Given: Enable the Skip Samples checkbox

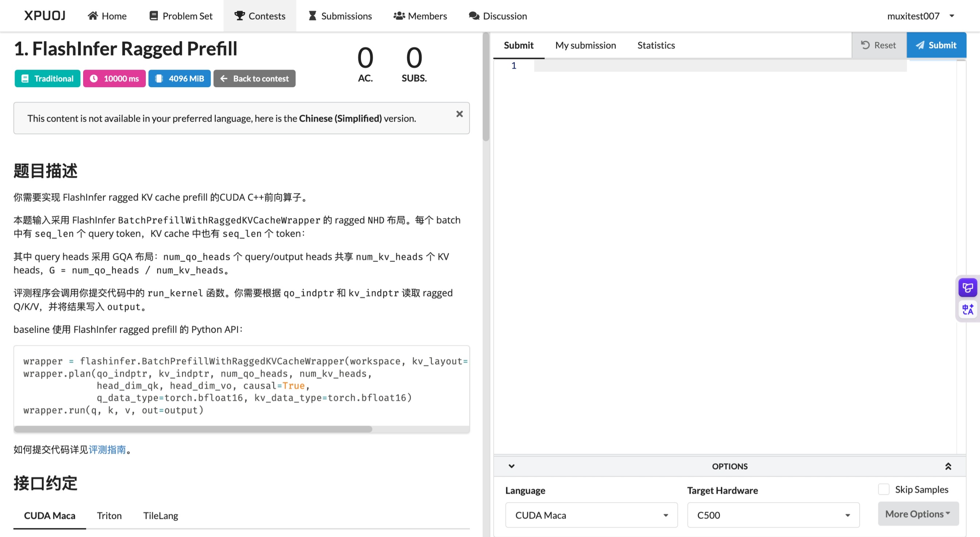Looking at the screenshot, I should pos(883,489).
